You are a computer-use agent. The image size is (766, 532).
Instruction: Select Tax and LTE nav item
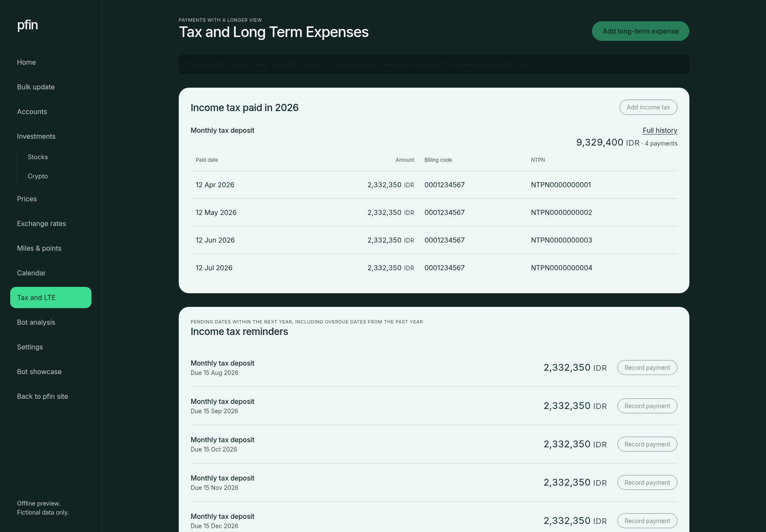click(x=51, y=297)
